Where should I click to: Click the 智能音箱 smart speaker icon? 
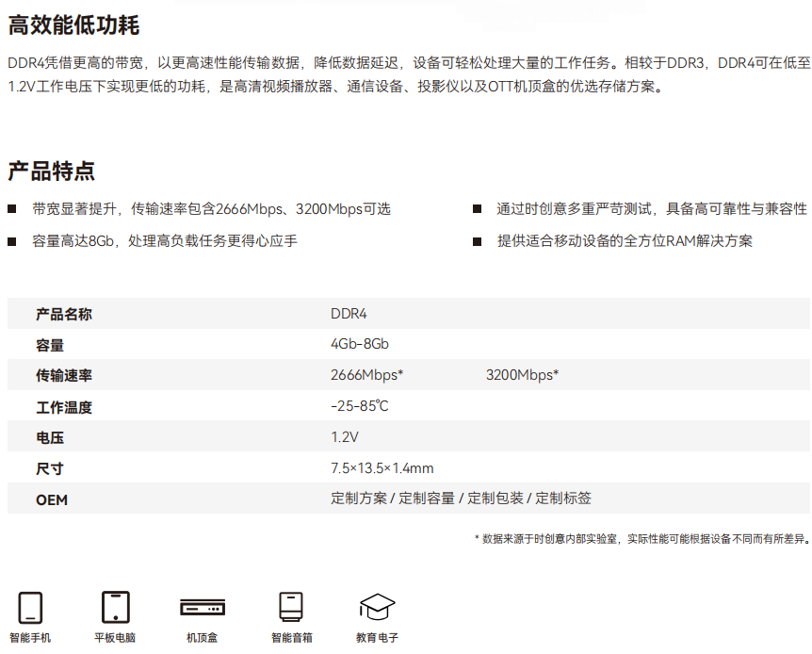coord(291,607)
